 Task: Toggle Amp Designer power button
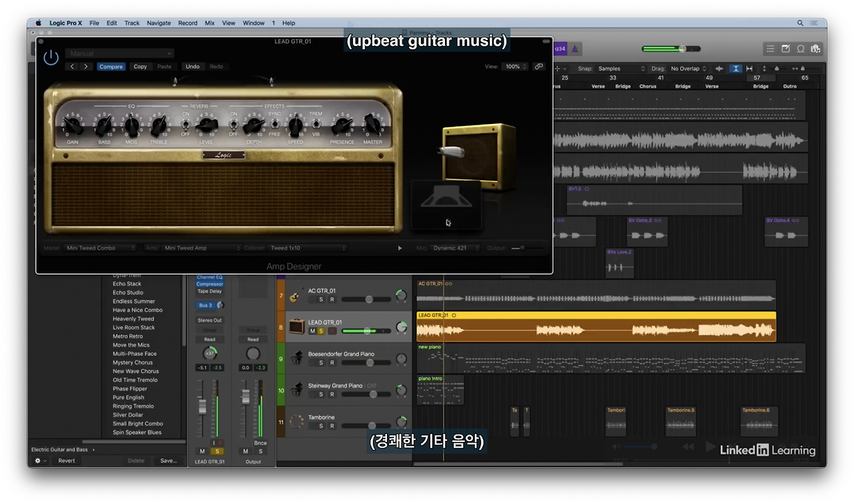[51, 57]
